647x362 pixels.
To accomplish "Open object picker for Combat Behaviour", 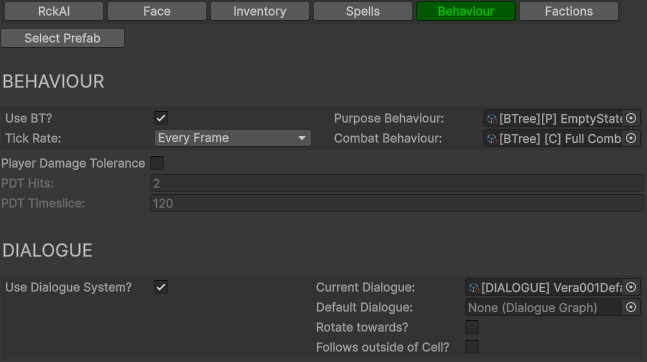I will pyautogui.click(x=631, y=138).
